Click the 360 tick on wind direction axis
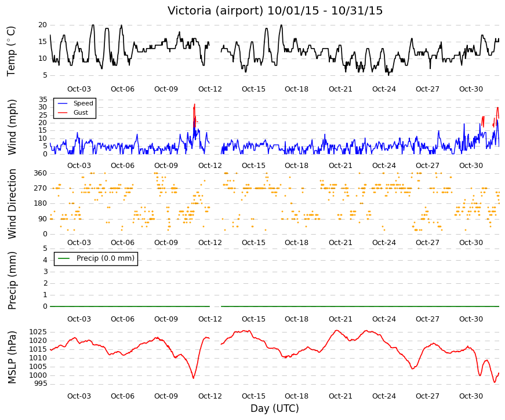 click(40, 173)
